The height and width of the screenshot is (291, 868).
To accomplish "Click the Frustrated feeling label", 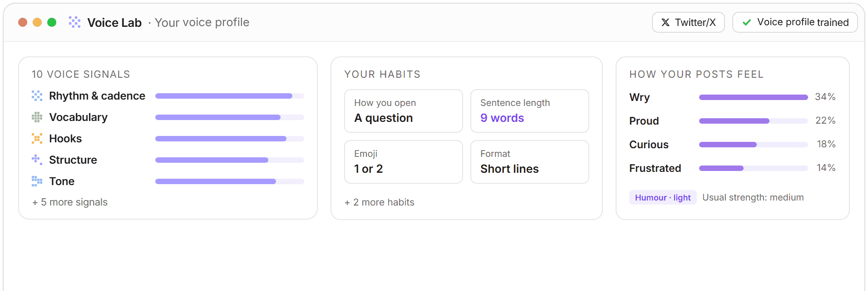I will [x=655, y=168].
